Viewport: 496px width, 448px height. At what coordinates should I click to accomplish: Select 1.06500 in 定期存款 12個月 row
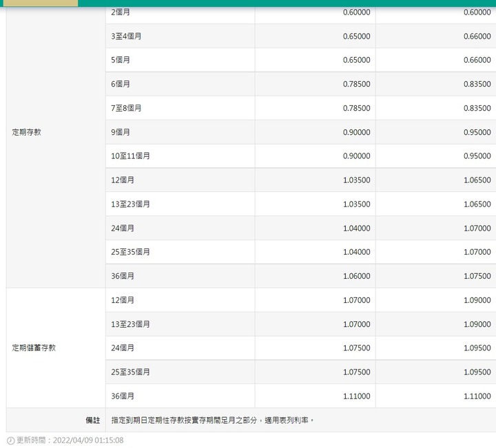tap(477, 180)
